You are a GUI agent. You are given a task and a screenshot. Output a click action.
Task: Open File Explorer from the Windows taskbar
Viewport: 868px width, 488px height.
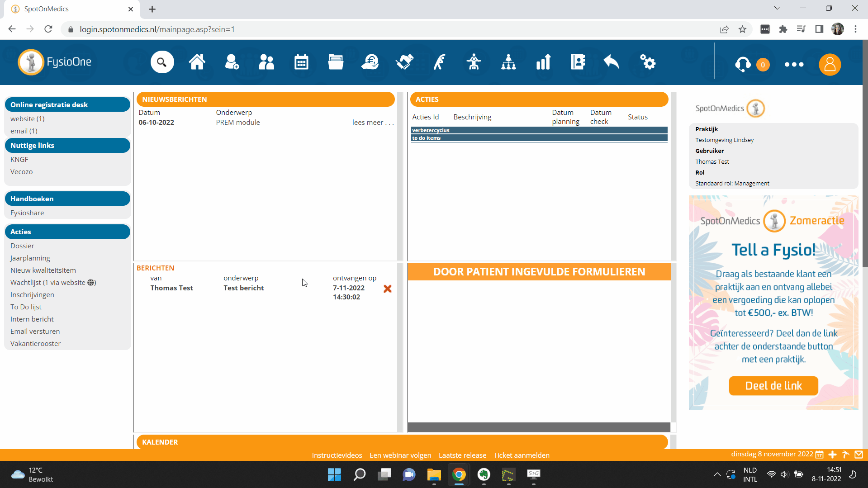434,474
